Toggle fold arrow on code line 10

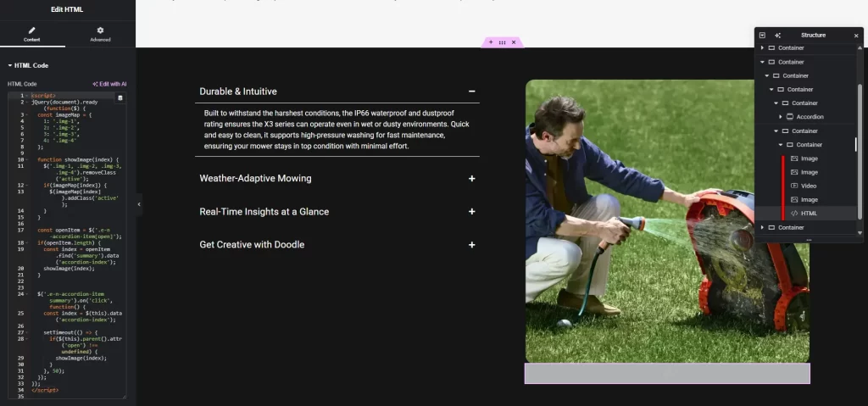[x=28, y=159]
